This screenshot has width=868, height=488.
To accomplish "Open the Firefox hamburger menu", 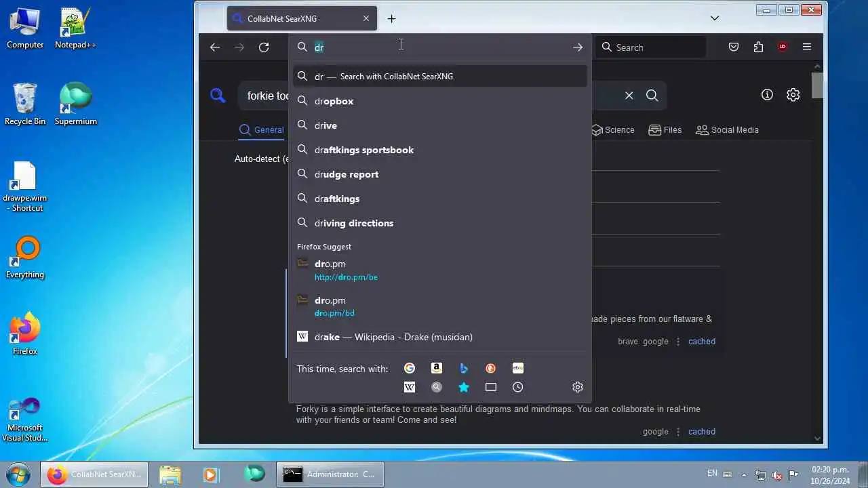I will [x=807, y=47].
